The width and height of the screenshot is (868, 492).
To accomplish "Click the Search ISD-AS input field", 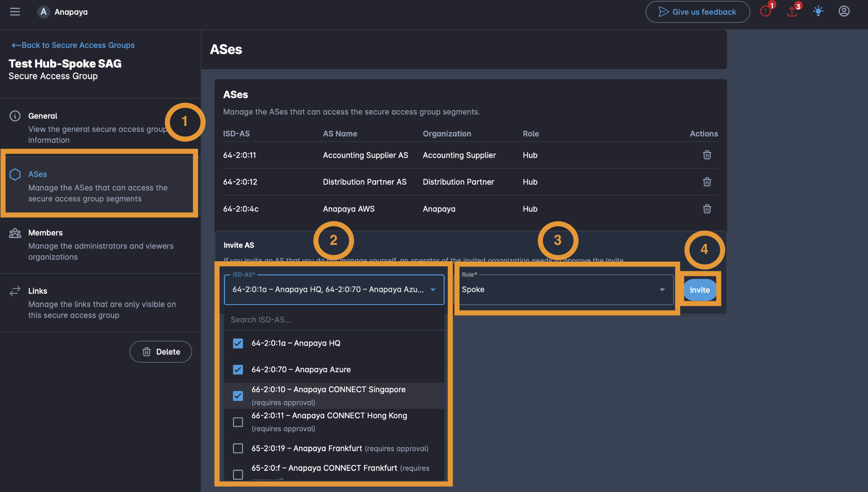I will click(x=334, y=320).
